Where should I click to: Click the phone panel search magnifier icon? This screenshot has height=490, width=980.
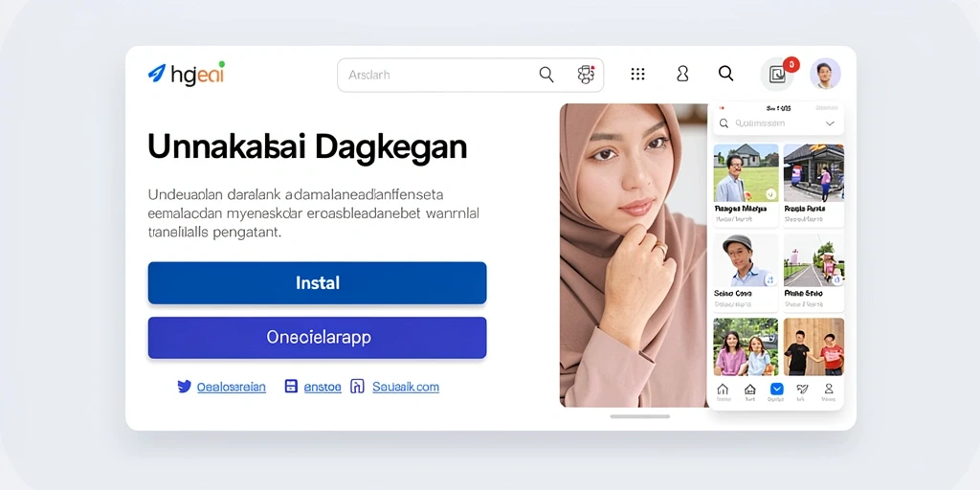724,123
